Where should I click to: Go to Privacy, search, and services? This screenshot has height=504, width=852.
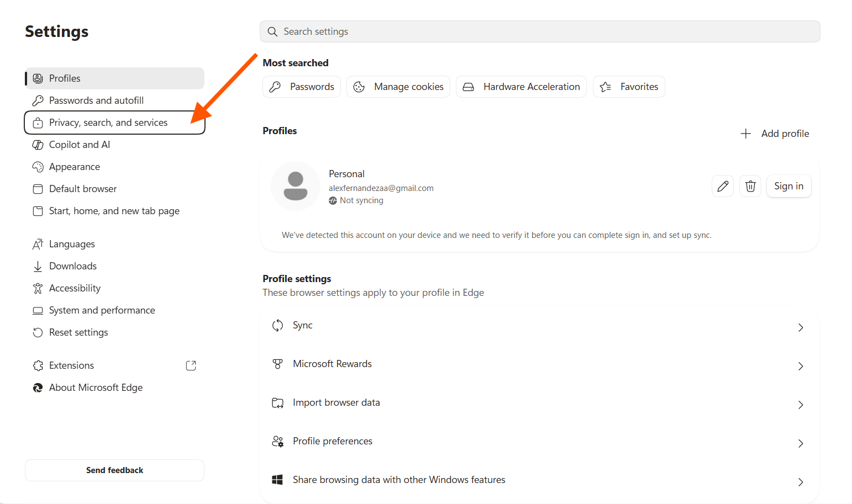point(114,123)
